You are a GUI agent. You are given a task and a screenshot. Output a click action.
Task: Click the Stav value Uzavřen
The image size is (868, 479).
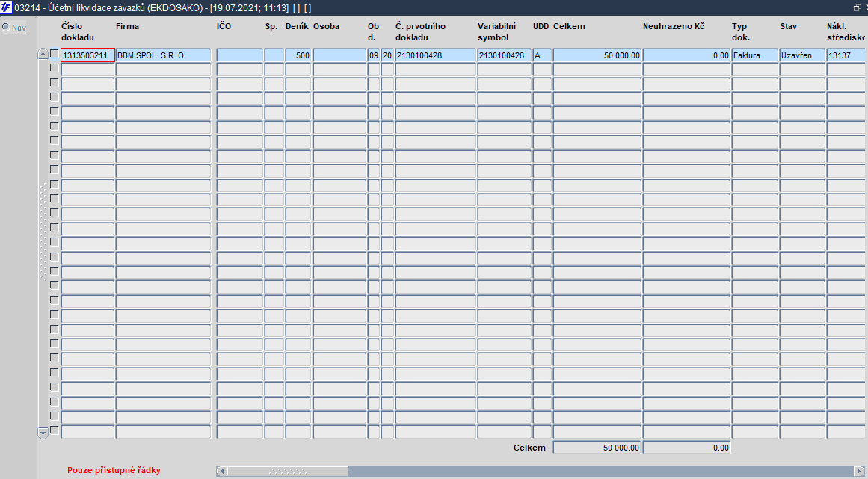tap(803, 55)
